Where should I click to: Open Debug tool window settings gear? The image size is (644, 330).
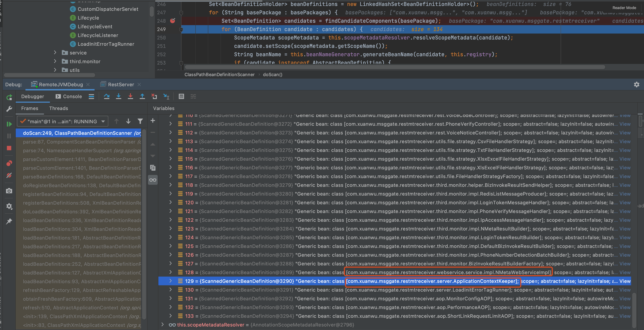click(636, 85)
